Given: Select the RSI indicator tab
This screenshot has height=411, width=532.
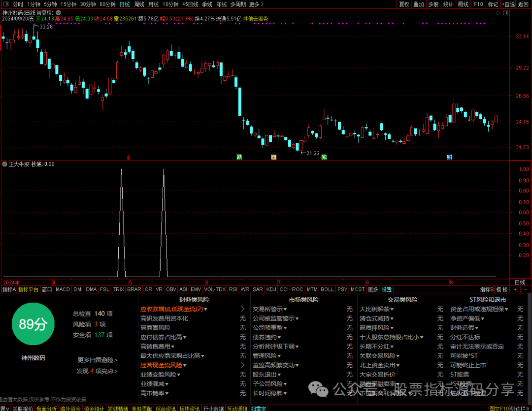Looking at the screenshot, I should click(x=233, y=289).
